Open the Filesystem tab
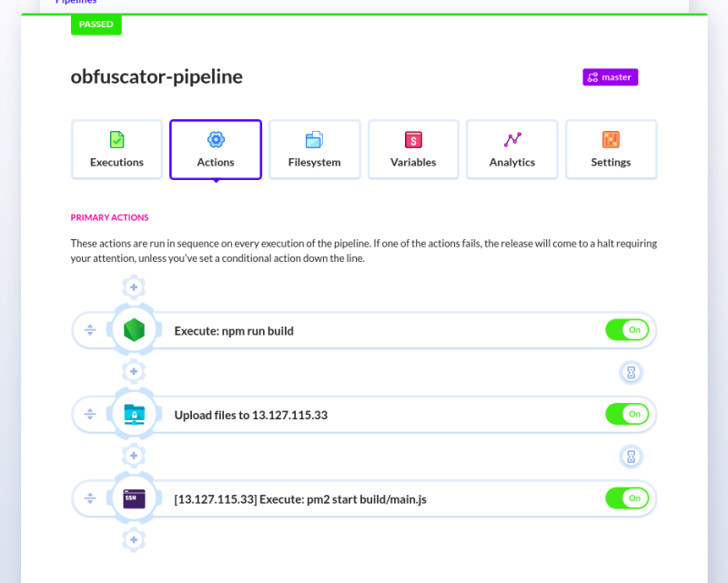Image resolution: width=728 pixels, height=583 pixels. click(x=315, y=149)
